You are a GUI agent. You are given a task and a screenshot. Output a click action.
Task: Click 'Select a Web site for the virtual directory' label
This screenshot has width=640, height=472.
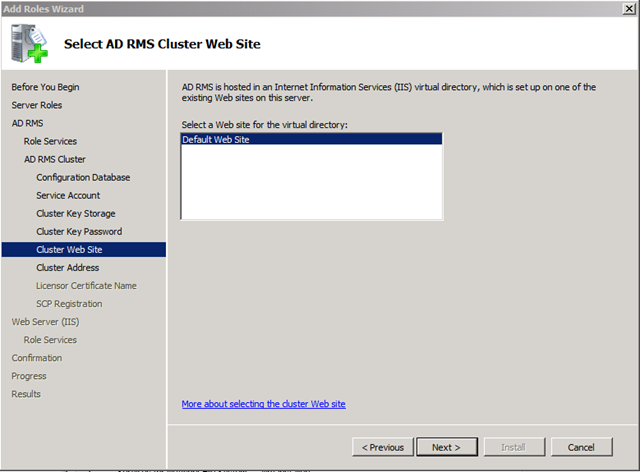pos(264,125)
